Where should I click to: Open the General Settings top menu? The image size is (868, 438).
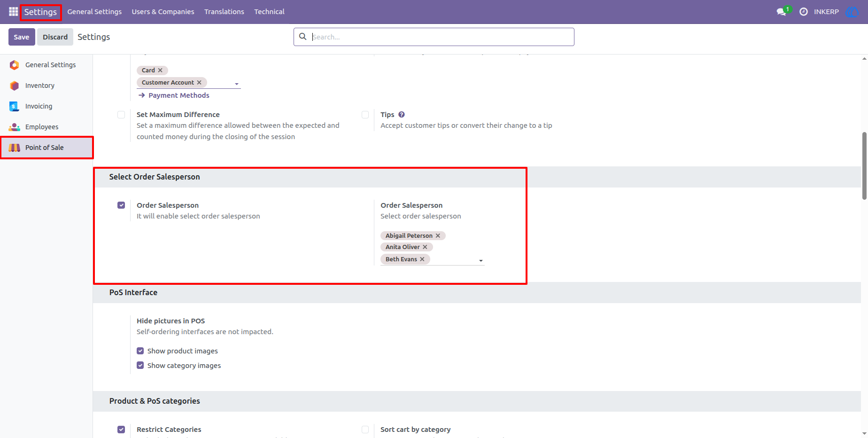(94, 12)
